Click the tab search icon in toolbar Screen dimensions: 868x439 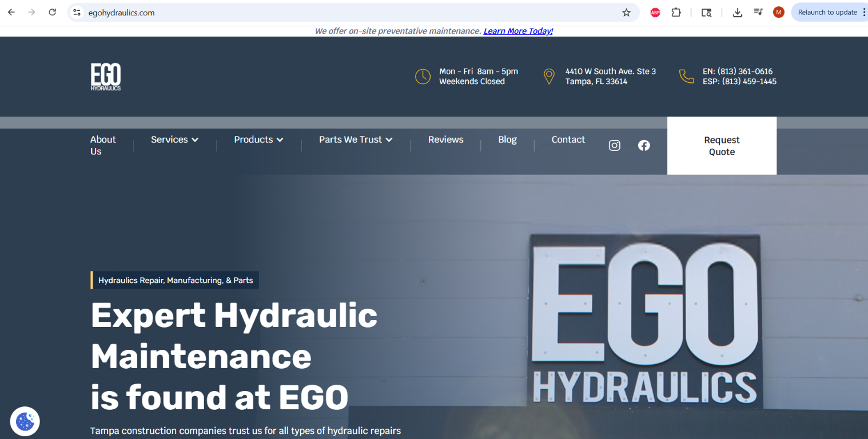707,13
